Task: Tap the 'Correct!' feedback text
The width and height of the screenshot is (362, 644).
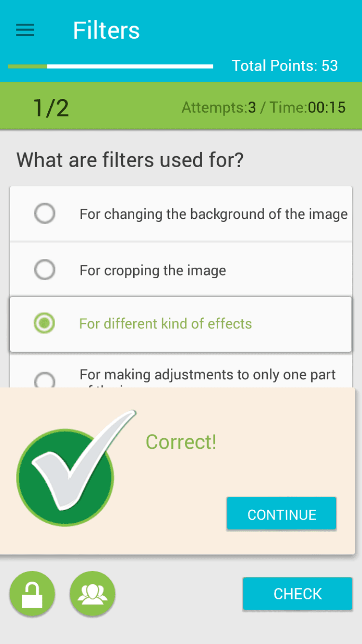Action: [181, 442]
